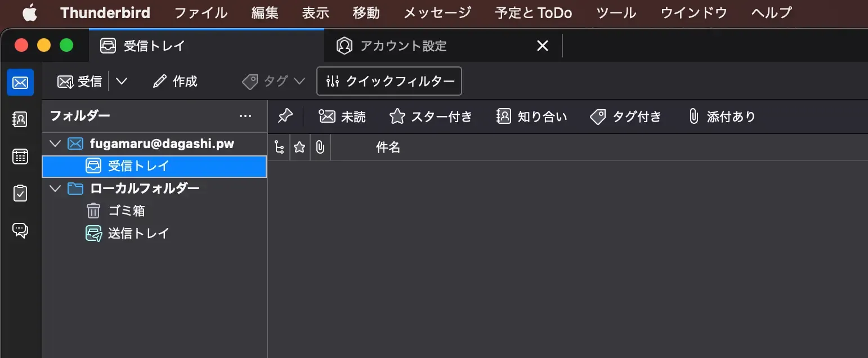Click the thread column header icon

click(279, 147)
